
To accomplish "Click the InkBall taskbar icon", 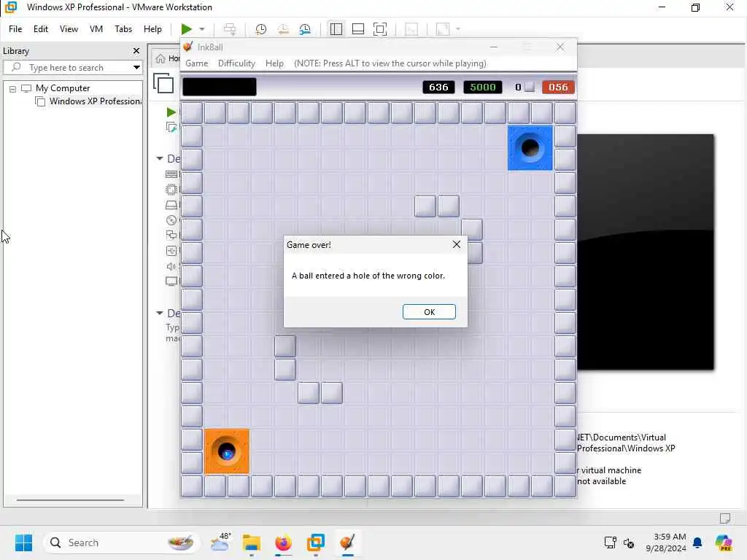I will click(x=348, y=542).
